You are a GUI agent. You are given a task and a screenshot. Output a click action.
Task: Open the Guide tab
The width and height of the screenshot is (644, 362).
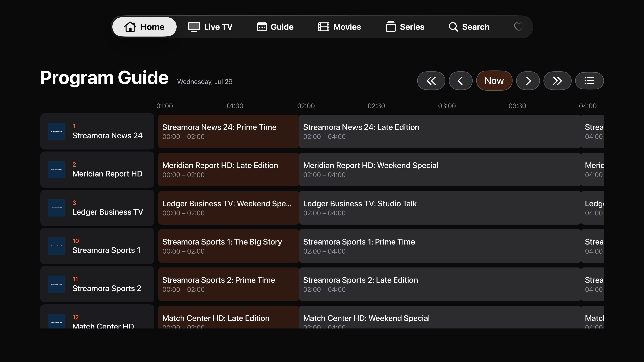pyautogui.click(x=275, y=27)
